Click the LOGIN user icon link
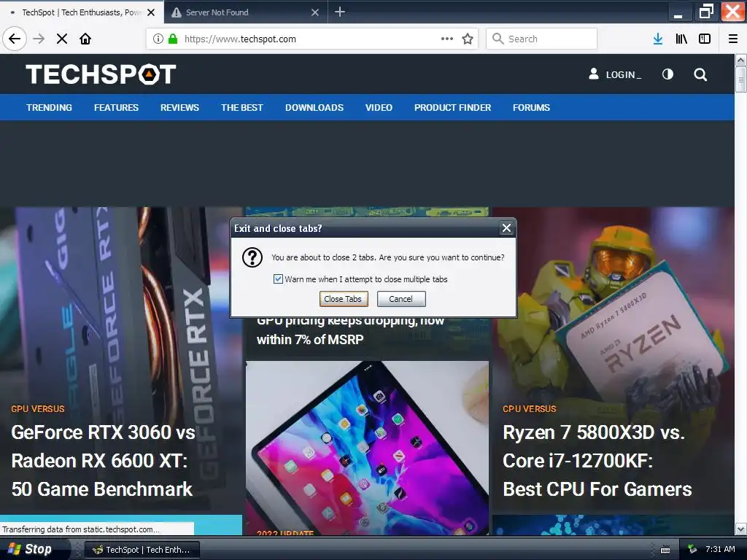This screenshot has width=747, height=560. (615, 74)
